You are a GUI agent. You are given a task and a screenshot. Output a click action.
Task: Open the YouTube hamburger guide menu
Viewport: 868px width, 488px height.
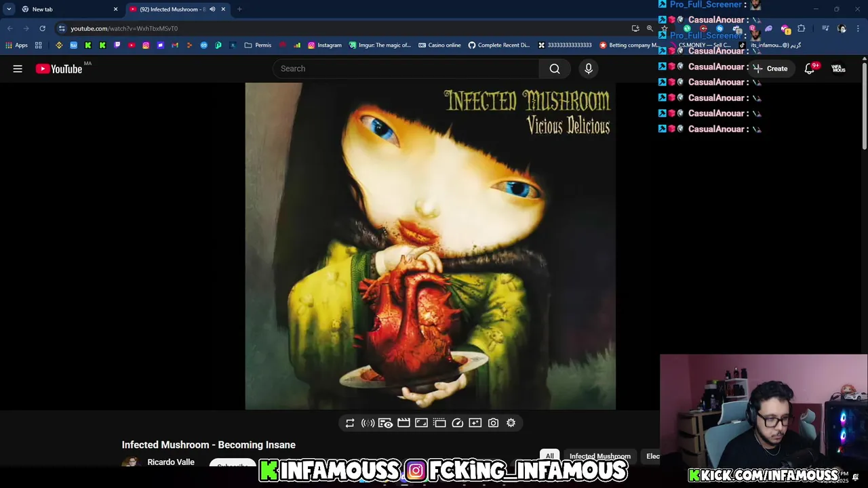(x=18, y=68)
